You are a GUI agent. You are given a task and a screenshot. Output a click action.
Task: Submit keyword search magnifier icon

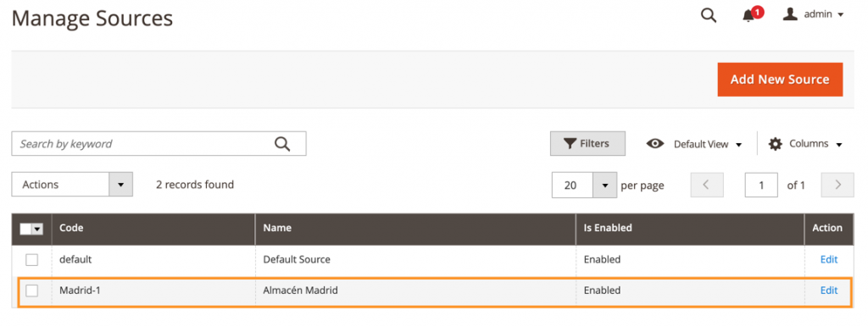282,144
